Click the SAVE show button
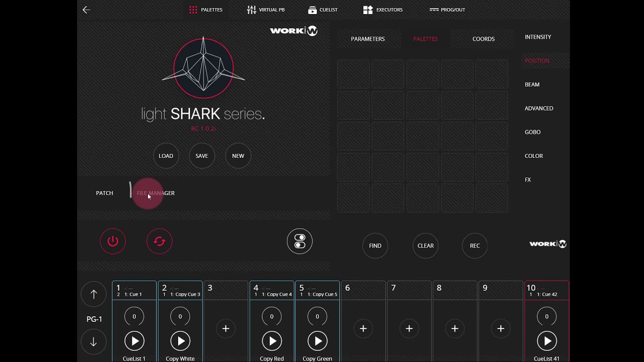 [202, 156]
